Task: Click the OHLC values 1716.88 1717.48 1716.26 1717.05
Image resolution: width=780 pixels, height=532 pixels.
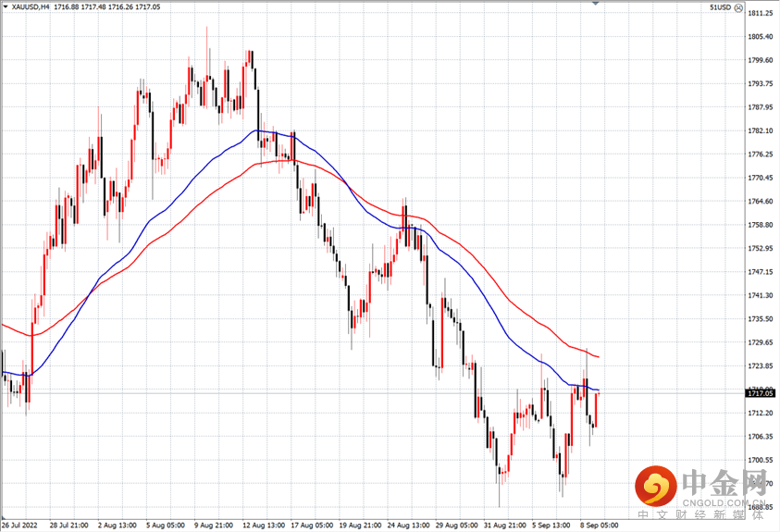Action: (107, 7)
